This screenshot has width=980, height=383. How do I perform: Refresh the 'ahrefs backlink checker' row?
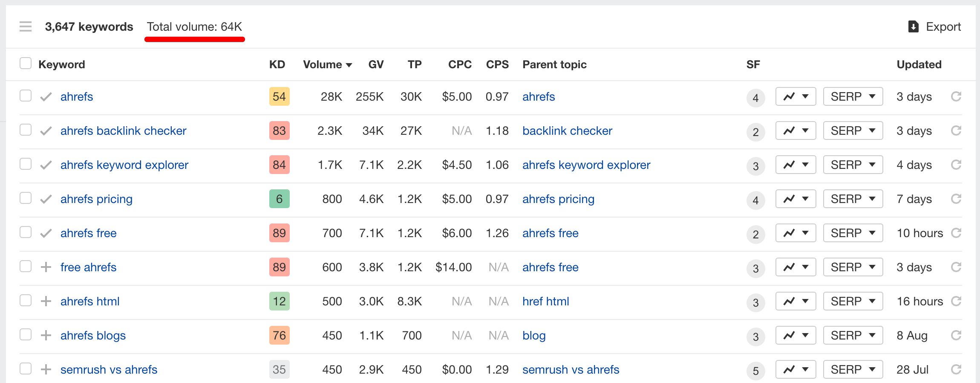click(956, 131)
